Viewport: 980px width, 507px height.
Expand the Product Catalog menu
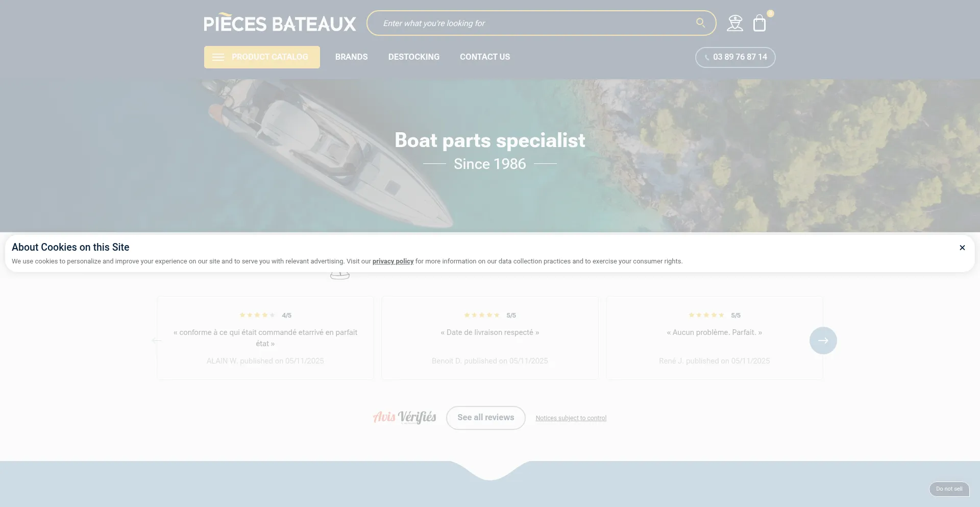(x=262, y=57)
